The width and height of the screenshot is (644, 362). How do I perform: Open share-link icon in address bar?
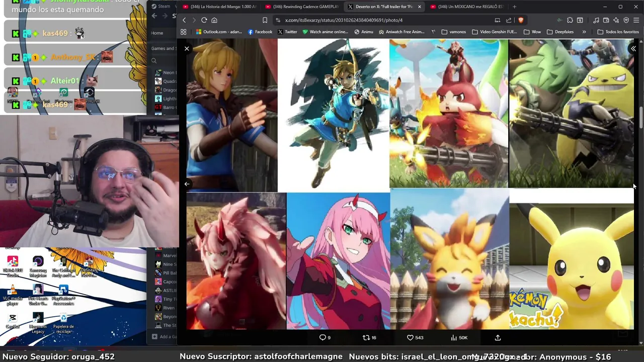click(x=509, y=20)
